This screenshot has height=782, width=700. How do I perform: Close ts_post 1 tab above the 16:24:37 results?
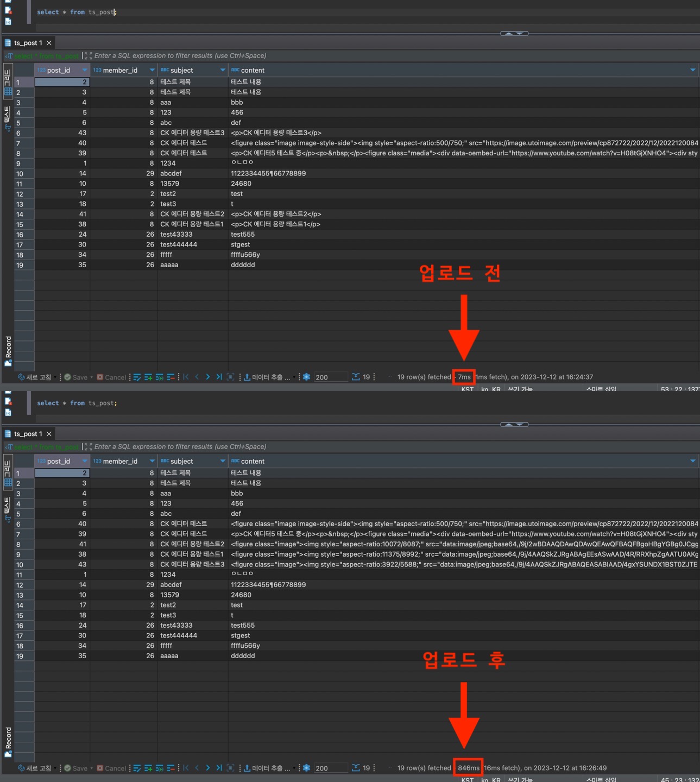[x=49, y=43]
